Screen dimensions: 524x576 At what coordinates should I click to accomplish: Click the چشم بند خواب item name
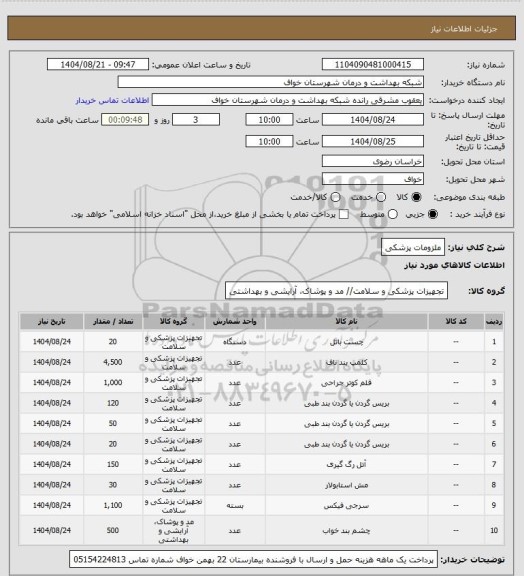(346, 531)
